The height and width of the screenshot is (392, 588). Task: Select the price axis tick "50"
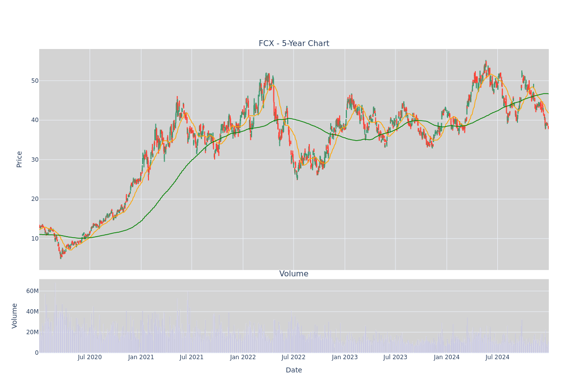tap(34, 81)
